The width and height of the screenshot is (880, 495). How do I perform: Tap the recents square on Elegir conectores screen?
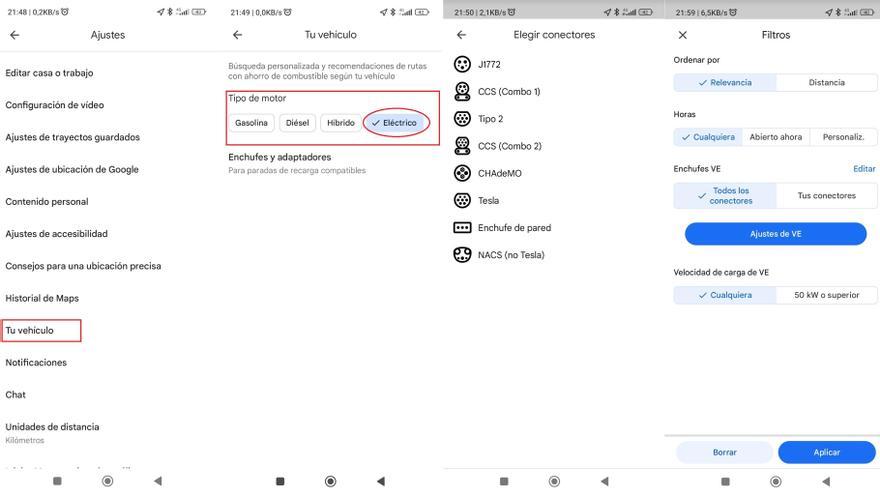click(x=504, y=481)
